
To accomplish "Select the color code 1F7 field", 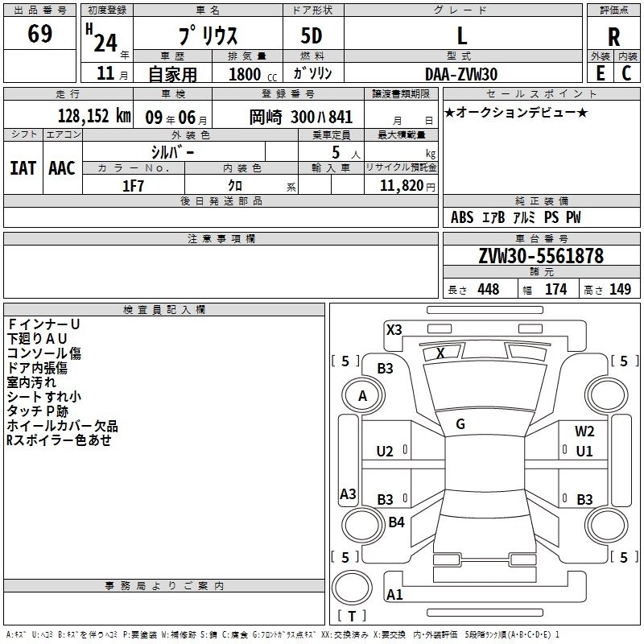I will 133,185.
